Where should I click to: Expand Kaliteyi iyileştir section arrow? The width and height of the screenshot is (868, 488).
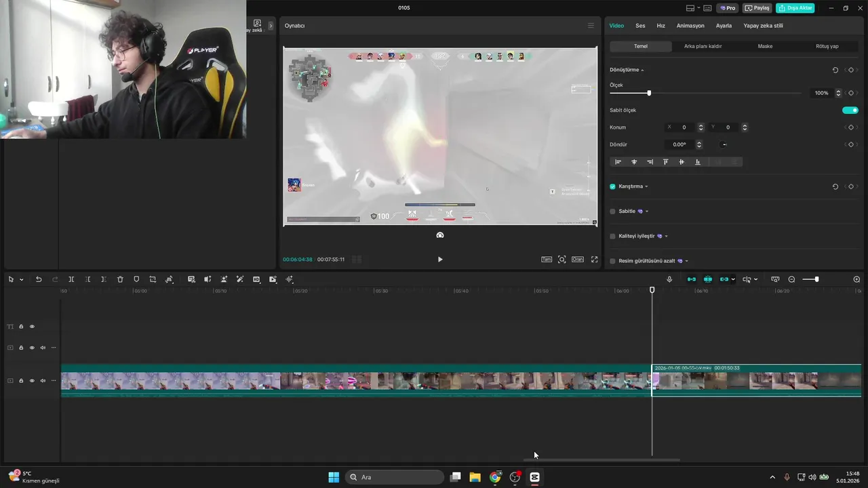tap(666, 237)
